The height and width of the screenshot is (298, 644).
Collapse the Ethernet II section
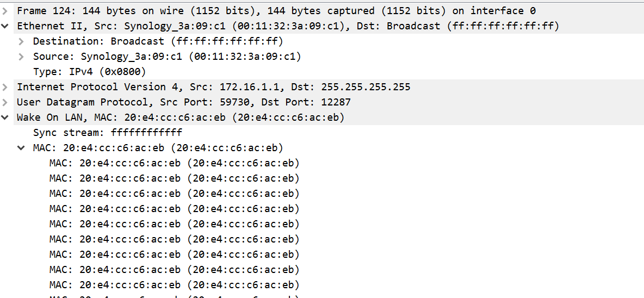(4, 26)
